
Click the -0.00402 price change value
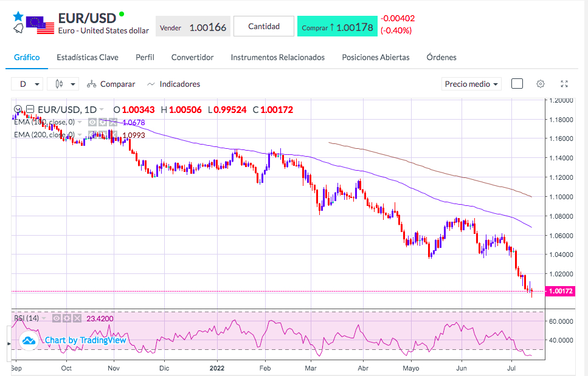(398, 18)
